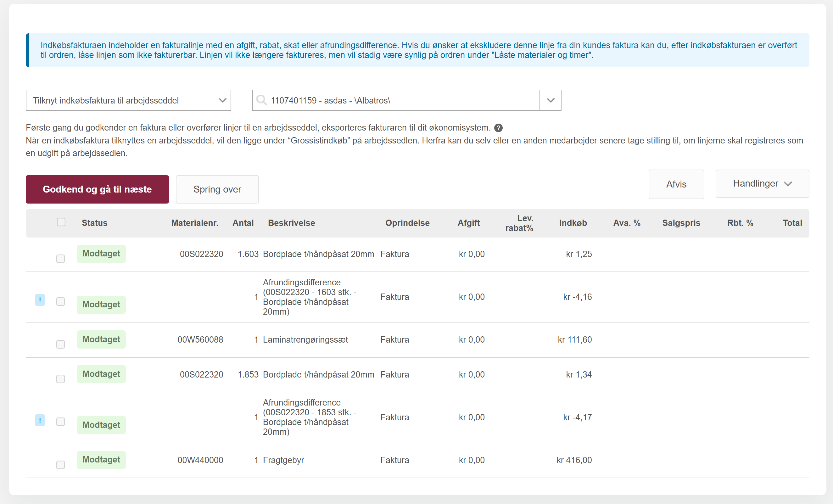
Task: Check the row with antal 1.853
Action: pyautogui.click(x=60, y=379)
